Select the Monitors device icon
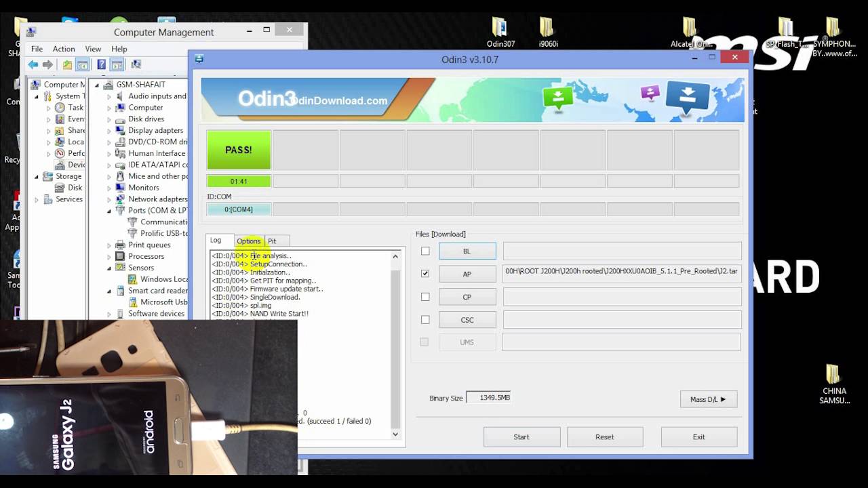The width and height of the screenshot is (868, 488). pyautogui.click(x=120, y=188)
